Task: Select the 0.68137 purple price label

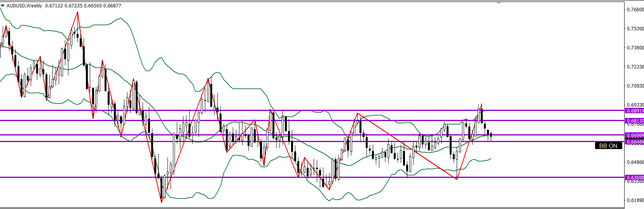Action: pos(634,121)
